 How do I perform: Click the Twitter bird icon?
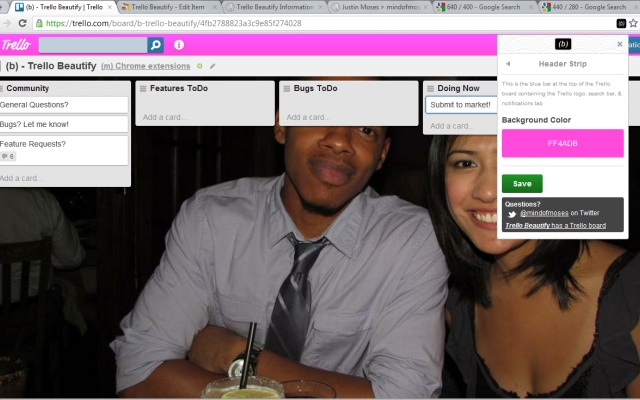512,214
